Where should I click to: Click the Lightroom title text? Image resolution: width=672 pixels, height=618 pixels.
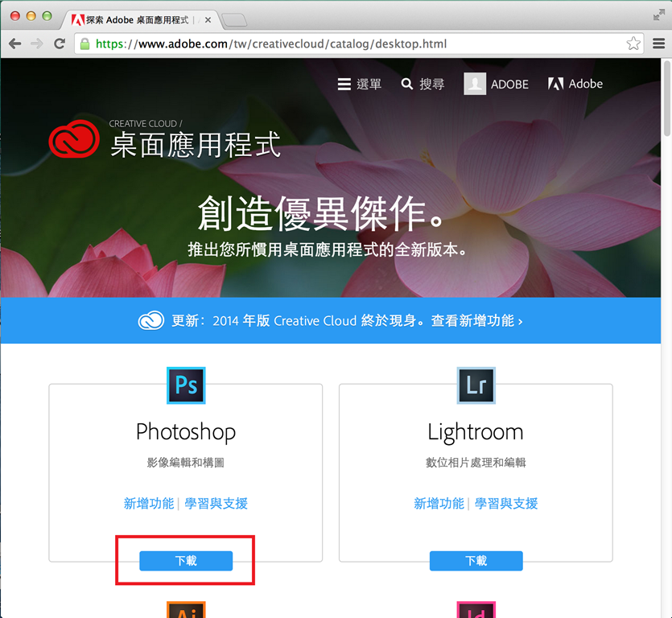476,432
